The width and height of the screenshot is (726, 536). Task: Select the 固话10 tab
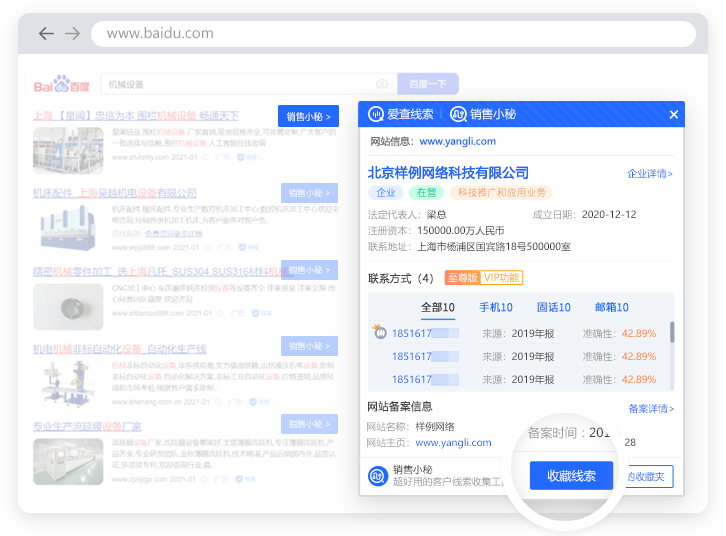[x=553, y=307]
